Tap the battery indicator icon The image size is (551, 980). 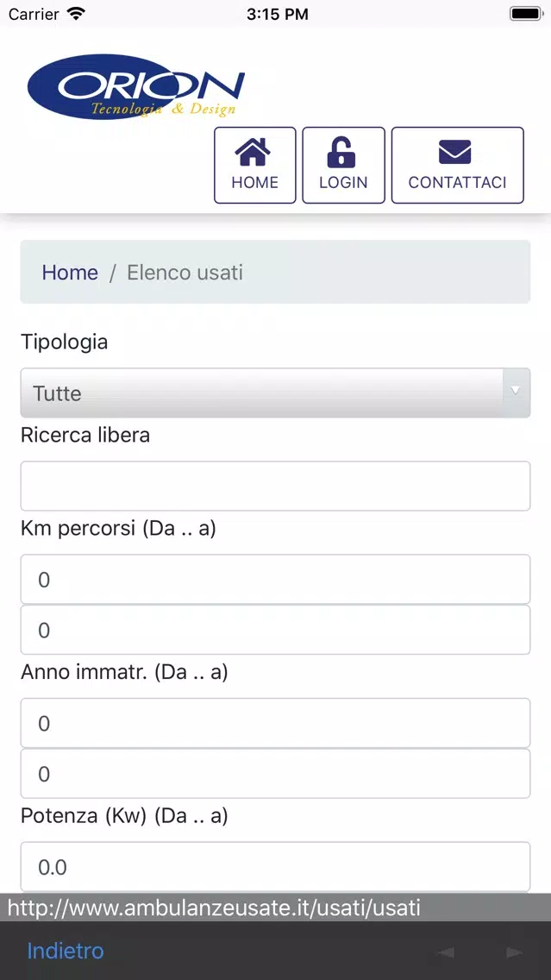coord(526,14)
